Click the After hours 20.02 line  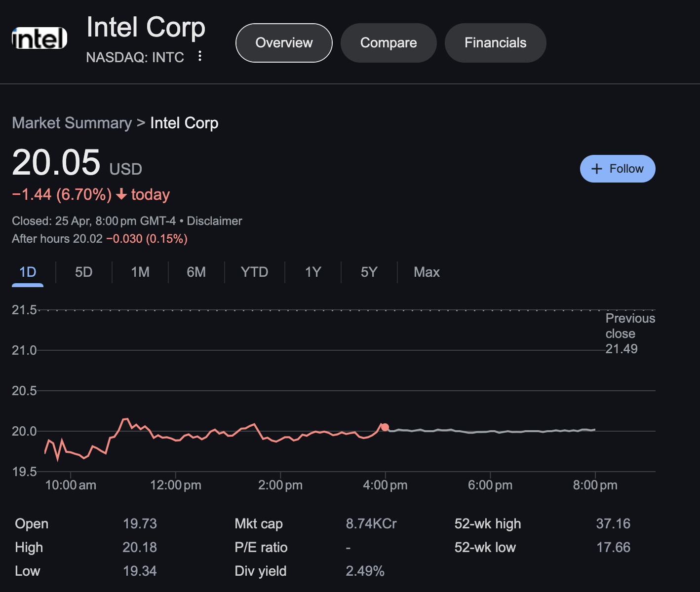(x=100, y=239)
